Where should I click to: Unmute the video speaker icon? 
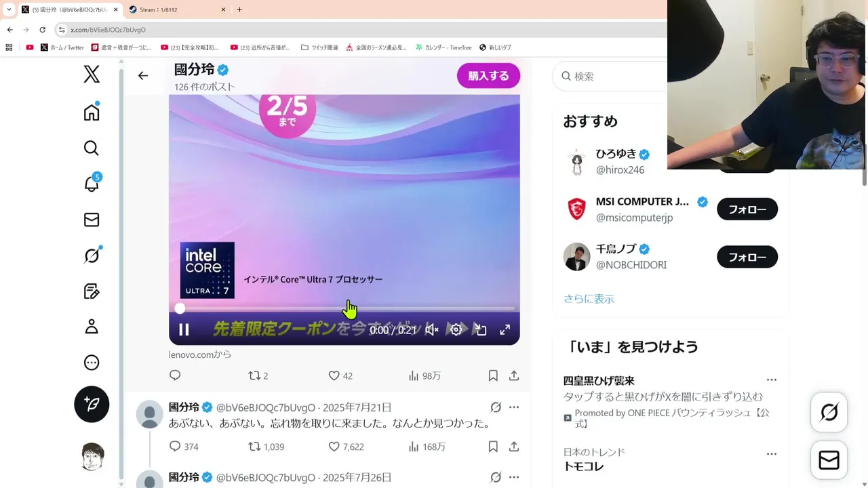432,330
